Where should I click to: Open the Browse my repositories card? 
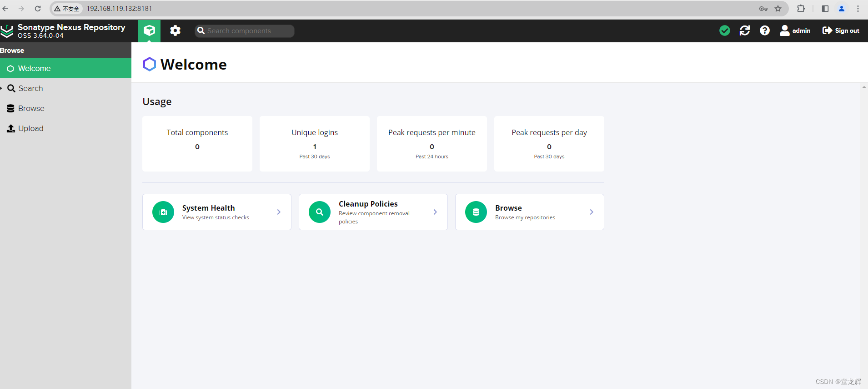(530, 212)
